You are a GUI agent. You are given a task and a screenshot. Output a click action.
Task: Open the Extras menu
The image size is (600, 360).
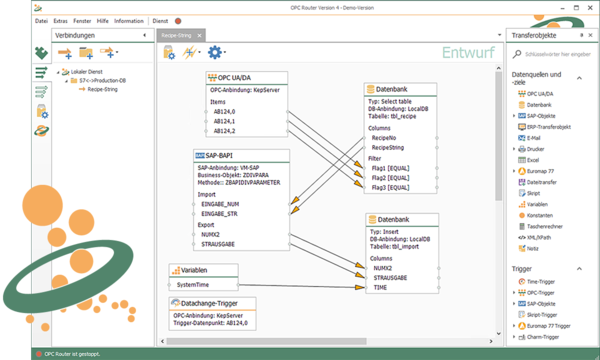point(60,21)
